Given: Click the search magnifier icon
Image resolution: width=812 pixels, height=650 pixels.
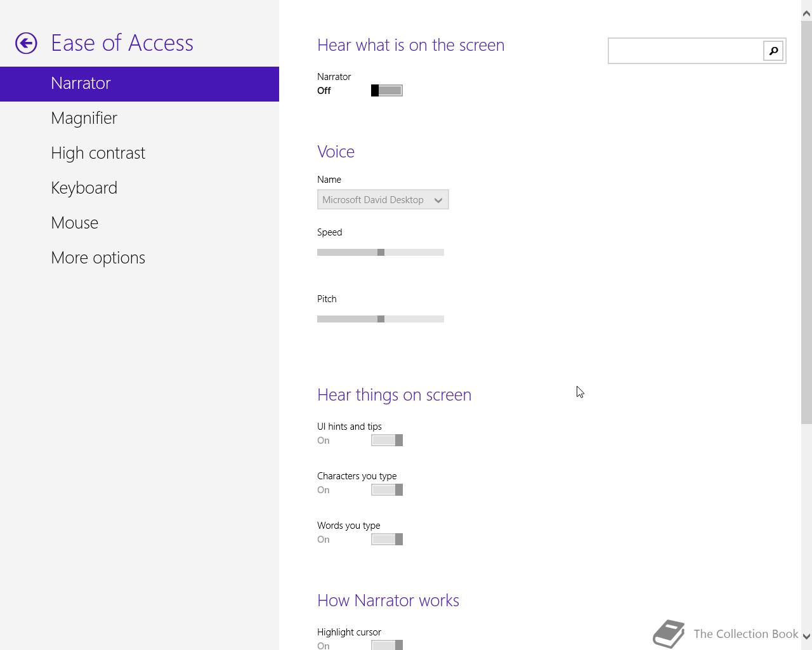Looking at the screenshot, I should pos(773,51).
